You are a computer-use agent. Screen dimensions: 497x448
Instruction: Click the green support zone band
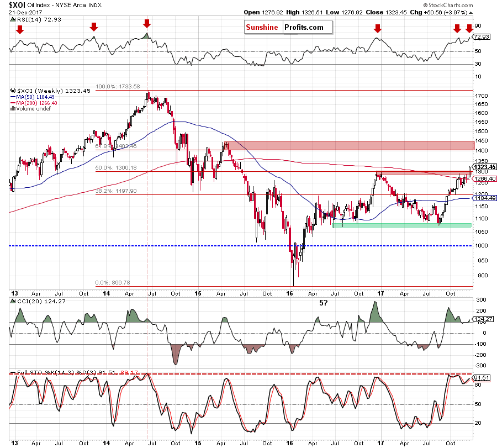click(401, 225)
